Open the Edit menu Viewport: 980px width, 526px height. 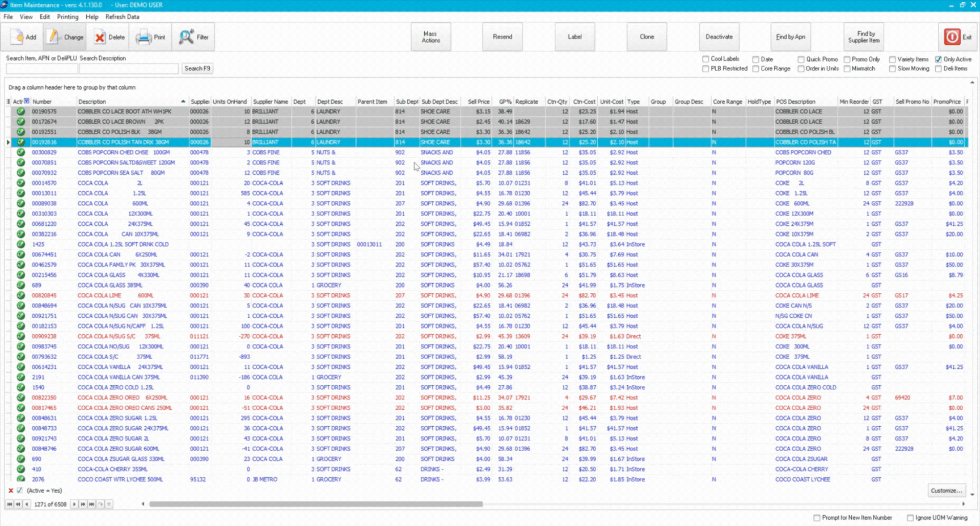pyautogui.click(x=45, y=17)
